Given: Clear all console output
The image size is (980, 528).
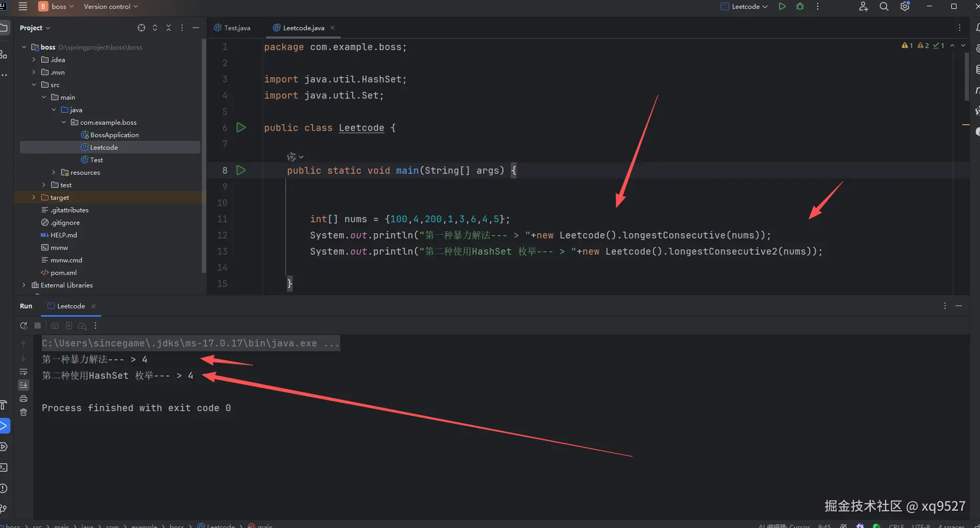Looking at the screenshot, I should pos(23,412).
